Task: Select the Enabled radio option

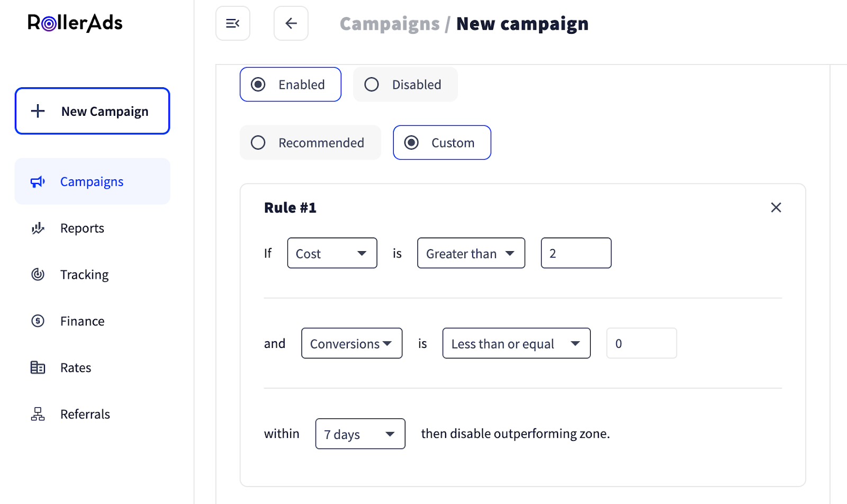Action: (258, 85)
